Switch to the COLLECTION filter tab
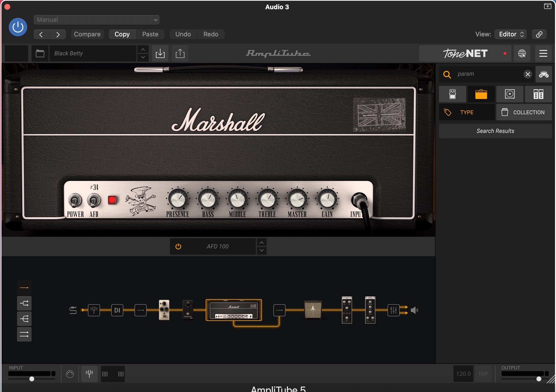This screenshot has width=556, height=392. [x=524, y=112]
